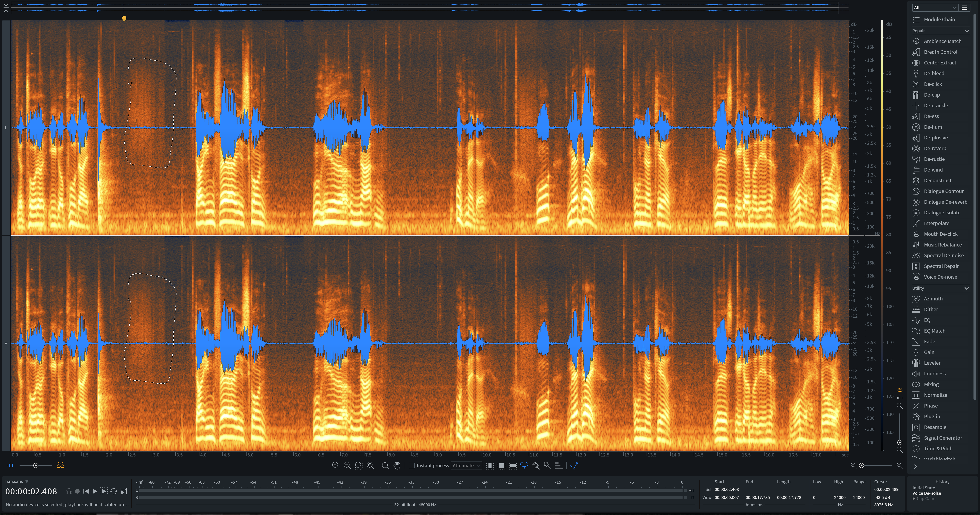Collapse the waveform overview panel
The width and height of the screenshot is (980, 515).
(x=6, y=8)
